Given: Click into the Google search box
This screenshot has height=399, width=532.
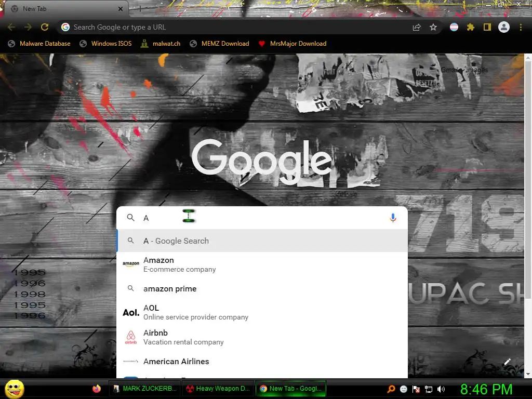Looking at the screenshot, I should click(x=262, y=218).
